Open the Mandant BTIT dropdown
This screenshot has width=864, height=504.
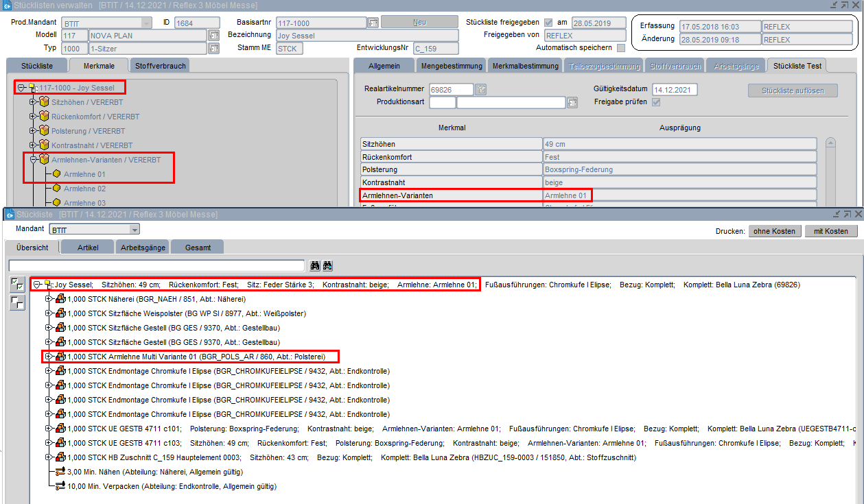pyautogui.click(x=135, y=229)
